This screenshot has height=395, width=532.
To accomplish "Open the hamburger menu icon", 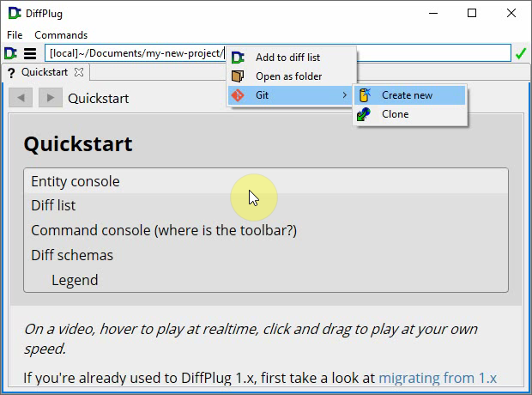I will pos(30,53).
